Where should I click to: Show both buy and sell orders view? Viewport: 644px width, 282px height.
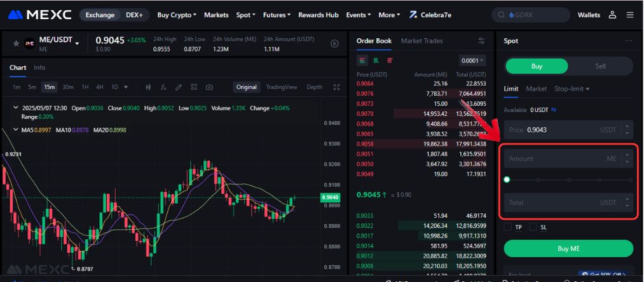(362, 60)
